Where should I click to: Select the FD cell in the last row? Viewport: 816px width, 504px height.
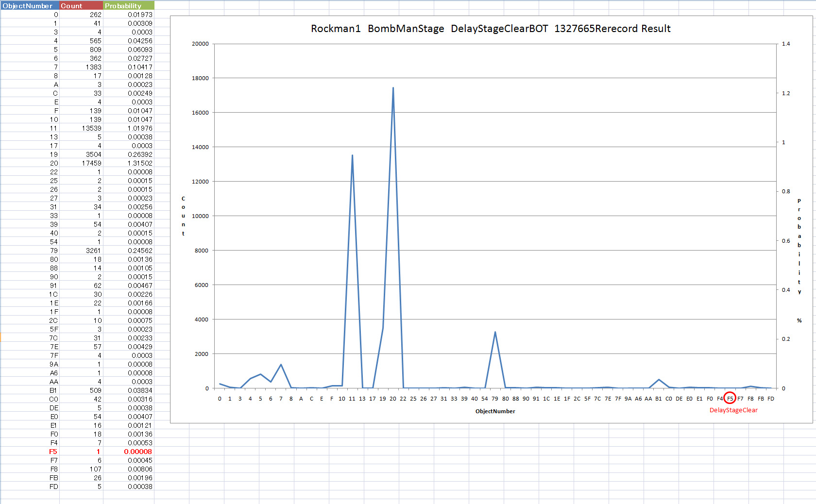pos(30,487)
